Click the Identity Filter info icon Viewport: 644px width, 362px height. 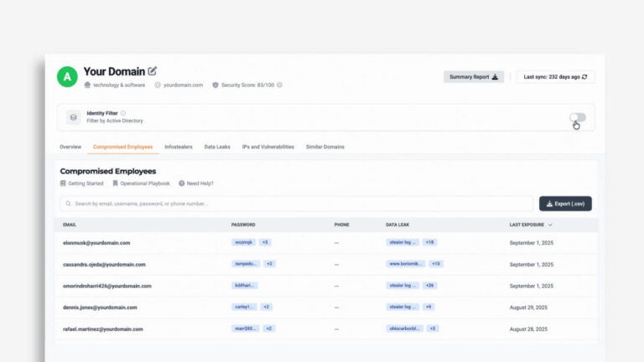coord(123,112)
